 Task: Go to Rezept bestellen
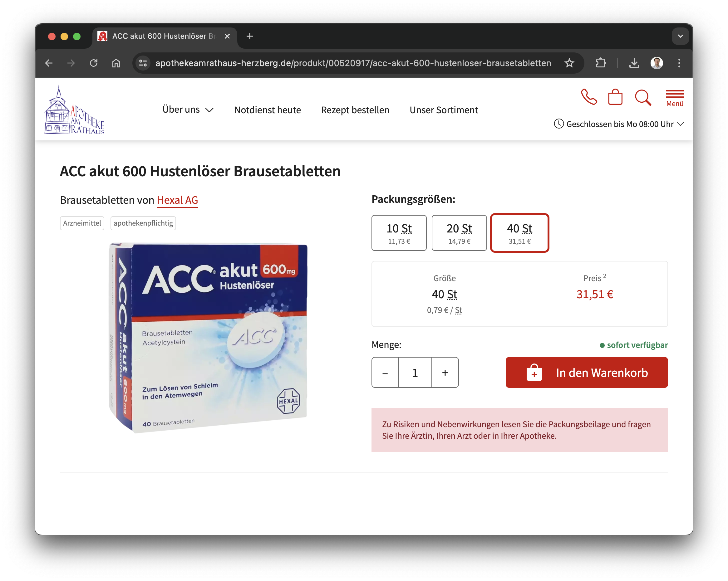click(355, 110)
